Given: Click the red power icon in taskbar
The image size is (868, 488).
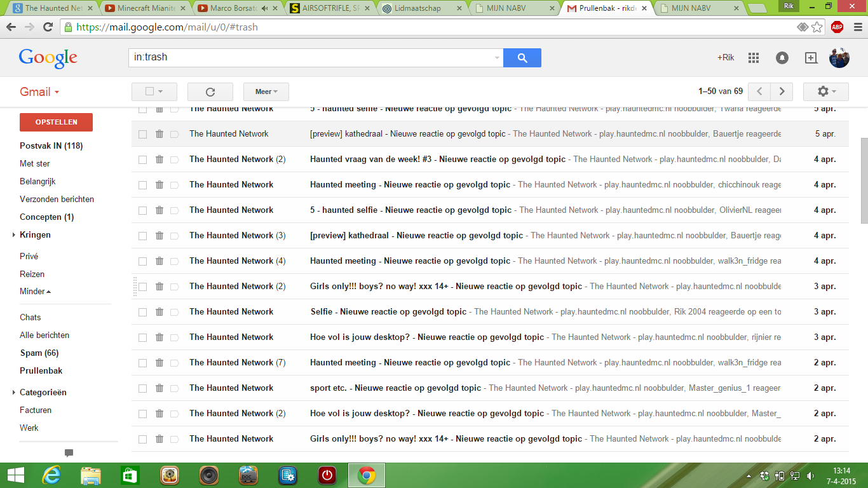Looking at the screenshot, I should coord(327,475).
